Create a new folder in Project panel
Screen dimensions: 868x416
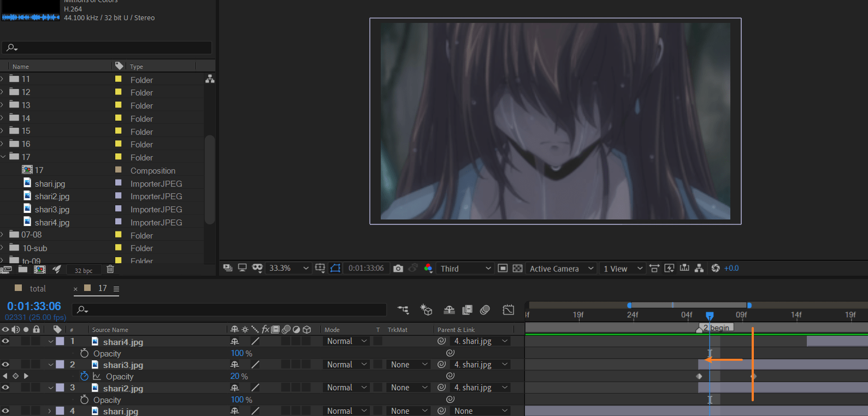[x=23, y=269]
